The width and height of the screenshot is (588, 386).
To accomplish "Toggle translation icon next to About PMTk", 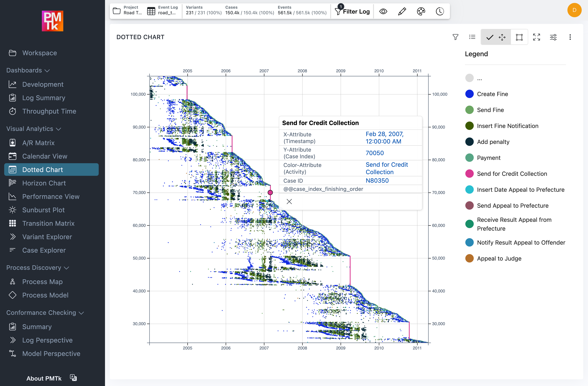I will pyautogui.click(x=73, y=378).
